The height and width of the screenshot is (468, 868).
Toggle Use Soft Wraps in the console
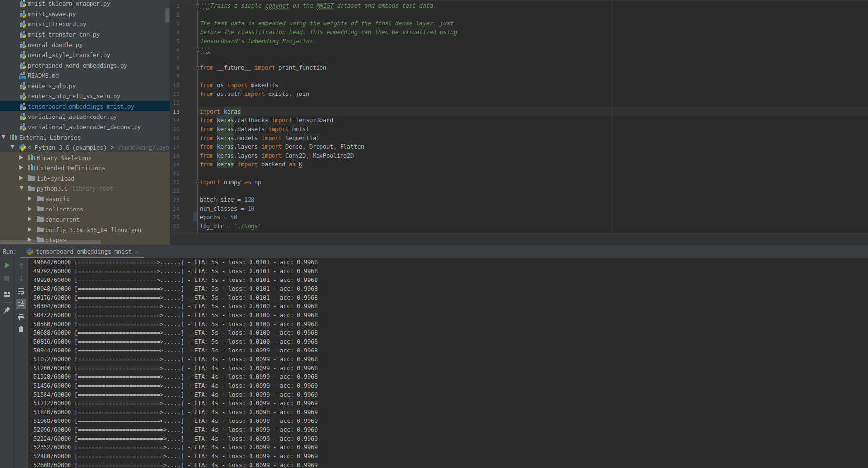[21, 291]
